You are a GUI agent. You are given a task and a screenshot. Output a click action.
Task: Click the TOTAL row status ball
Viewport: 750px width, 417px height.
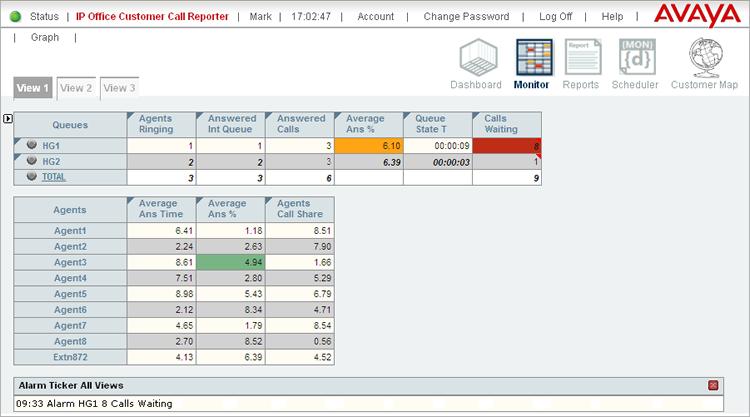coord(32,176)
